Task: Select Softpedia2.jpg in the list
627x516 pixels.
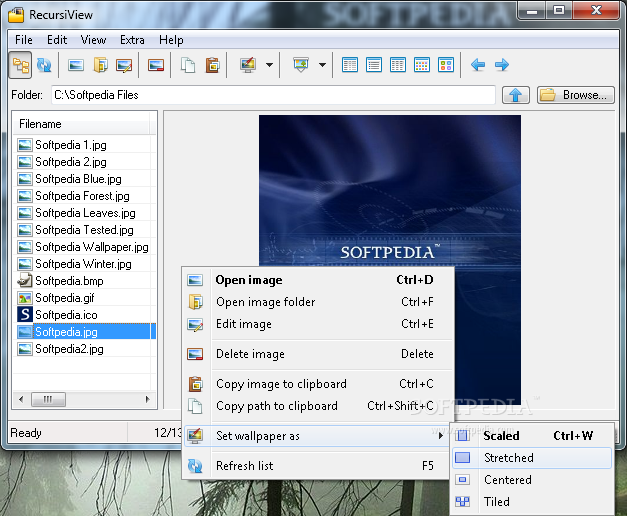Action: tap(84, 349)
